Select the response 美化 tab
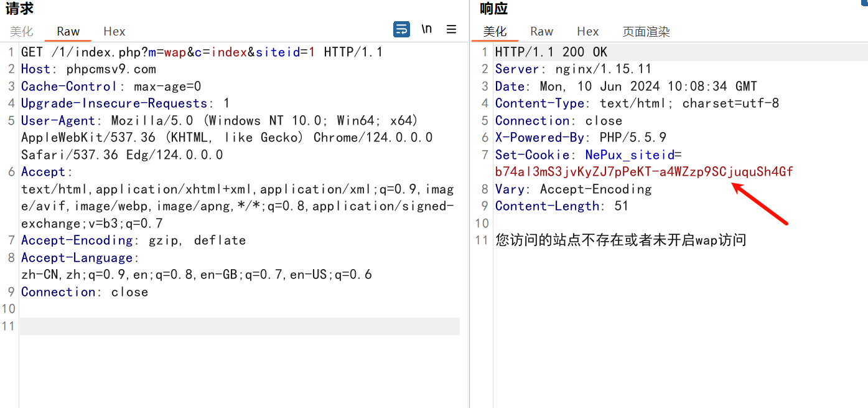This screenshot has width=868, height=408. point(495,31)
